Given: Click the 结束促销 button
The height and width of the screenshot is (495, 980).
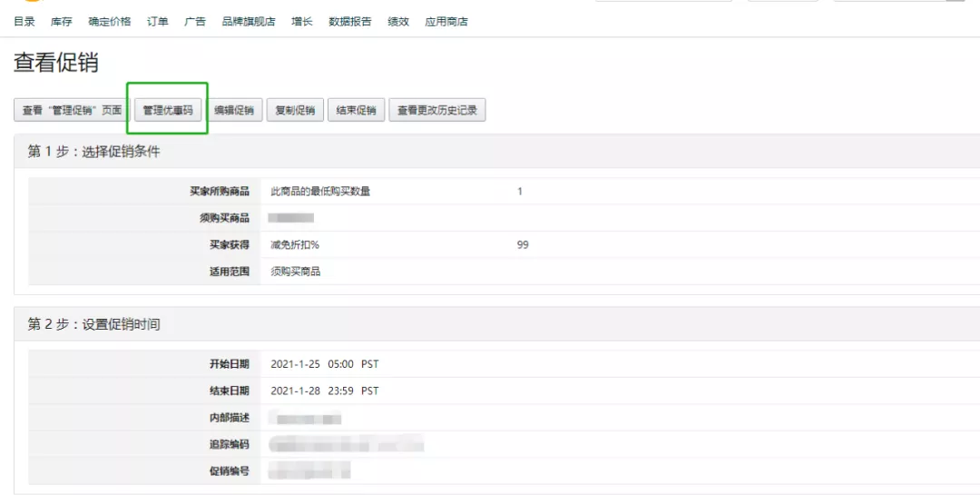Looking at the screenshot, I should pyautogui.click(x=357, y=110).
